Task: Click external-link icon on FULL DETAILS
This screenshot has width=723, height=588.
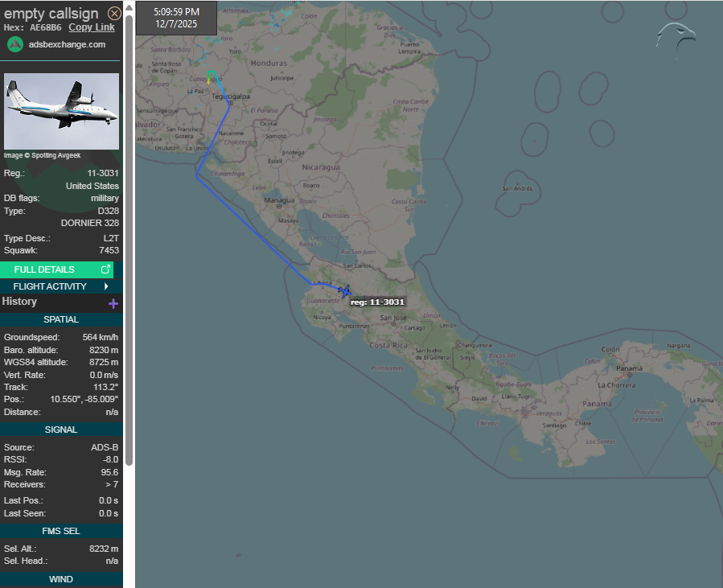Action: [x=105, y=269]
